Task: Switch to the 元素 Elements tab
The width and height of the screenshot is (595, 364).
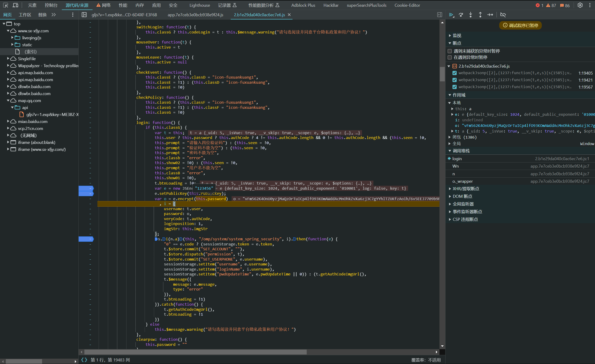Action: coord(32,5)
